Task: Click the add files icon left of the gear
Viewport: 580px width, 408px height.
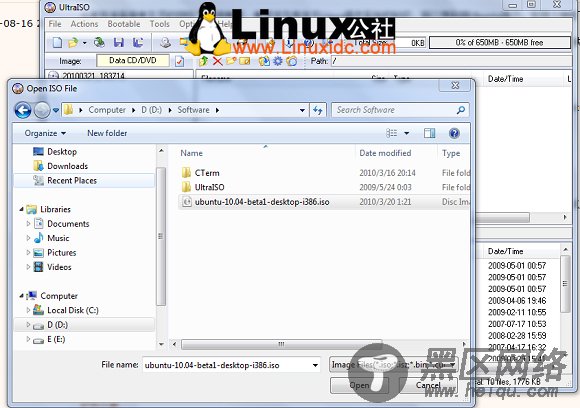Action: pos(264,61)
